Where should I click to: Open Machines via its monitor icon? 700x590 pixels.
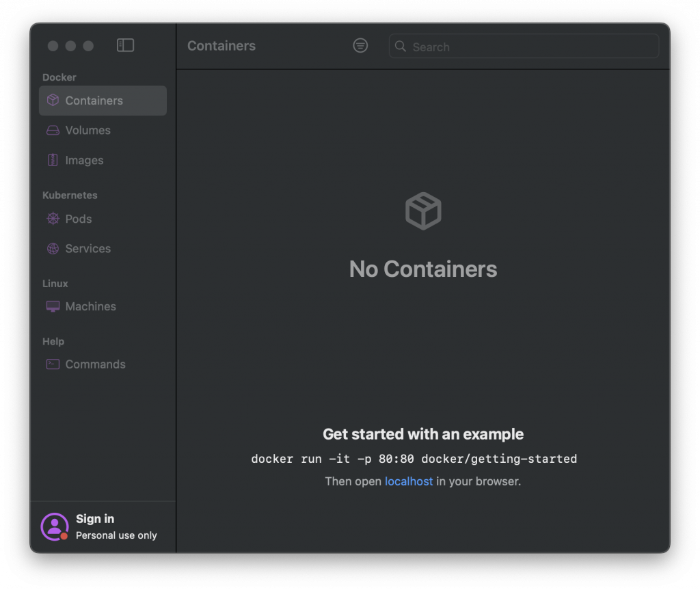[53, 306]
